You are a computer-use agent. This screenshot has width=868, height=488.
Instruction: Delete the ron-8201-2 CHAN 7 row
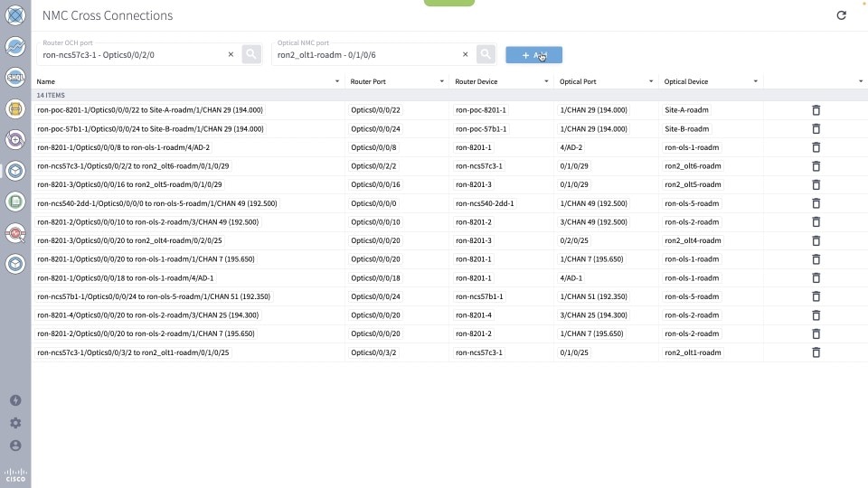816,333
